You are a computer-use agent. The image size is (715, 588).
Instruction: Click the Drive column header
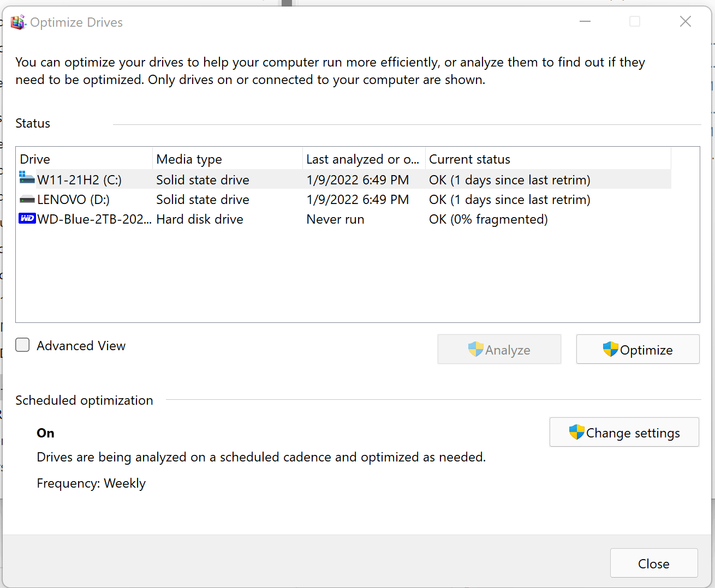[x=85, y=159]
